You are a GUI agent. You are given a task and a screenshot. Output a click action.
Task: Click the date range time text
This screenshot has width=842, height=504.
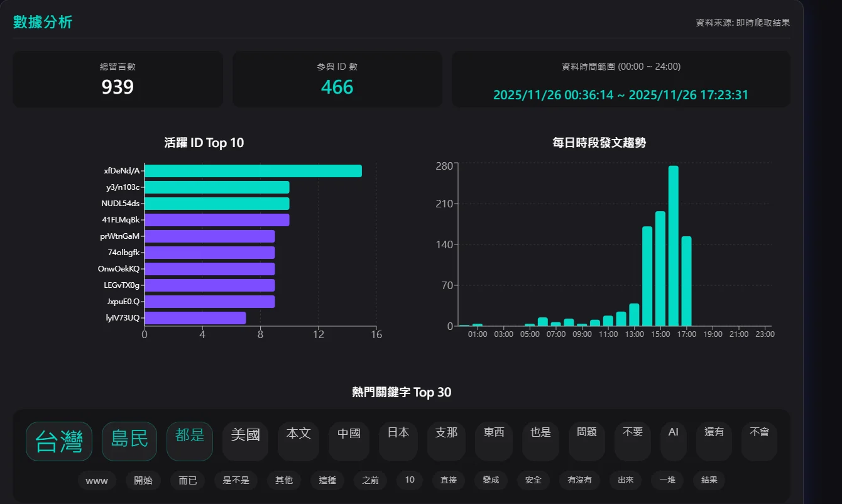pos(621,95)
